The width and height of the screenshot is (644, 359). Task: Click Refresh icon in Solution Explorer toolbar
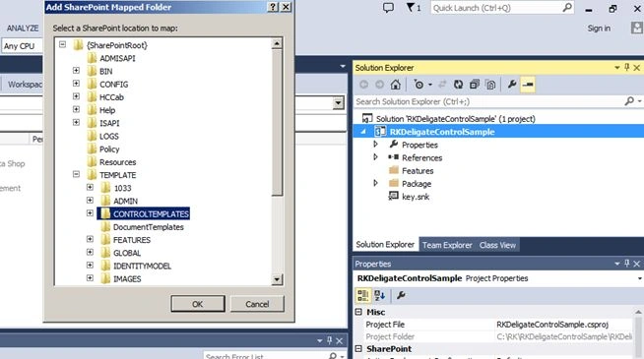coord(458,85)
